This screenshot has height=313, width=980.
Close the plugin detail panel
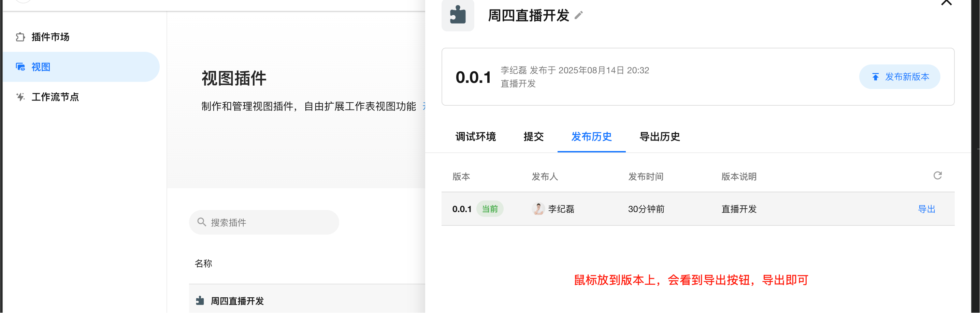946,3
